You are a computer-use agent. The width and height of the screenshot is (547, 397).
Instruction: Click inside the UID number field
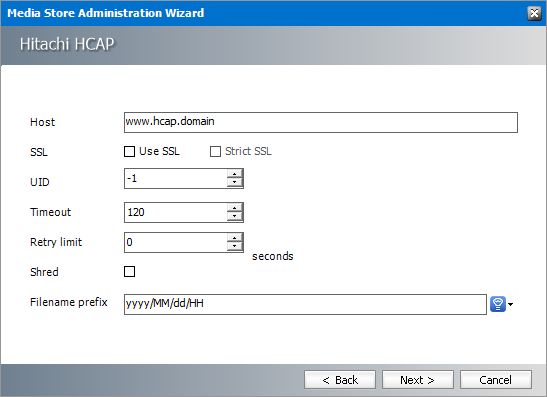click(x=175, y=179)
